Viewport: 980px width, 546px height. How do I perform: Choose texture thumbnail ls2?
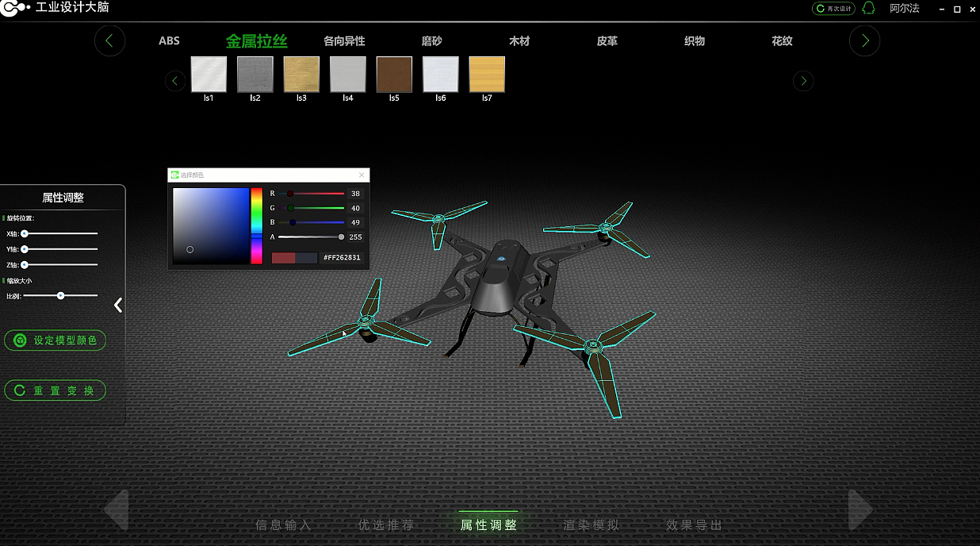[x=255, y=75]
